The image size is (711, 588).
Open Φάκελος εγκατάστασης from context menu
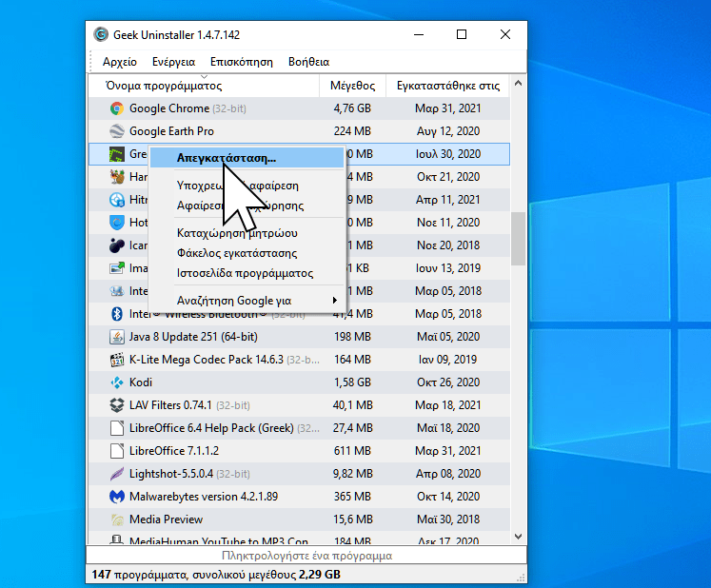point(247,253)
